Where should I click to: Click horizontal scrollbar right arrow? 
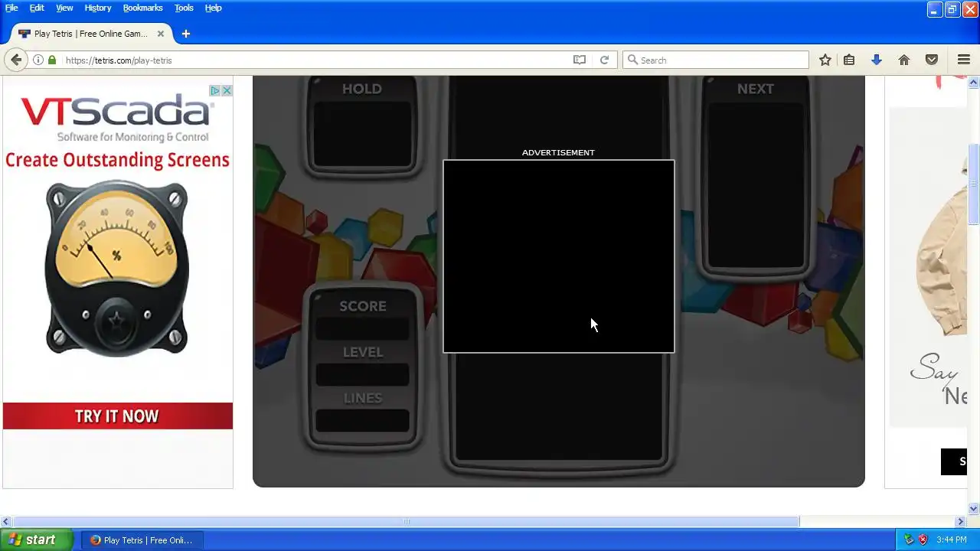click(962, 522)
